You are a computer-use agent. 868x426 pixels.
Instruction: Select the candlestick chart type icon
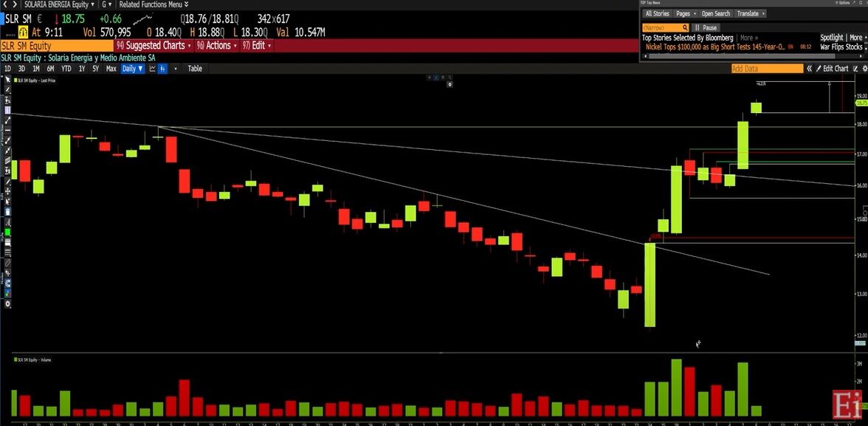[162, 69]
